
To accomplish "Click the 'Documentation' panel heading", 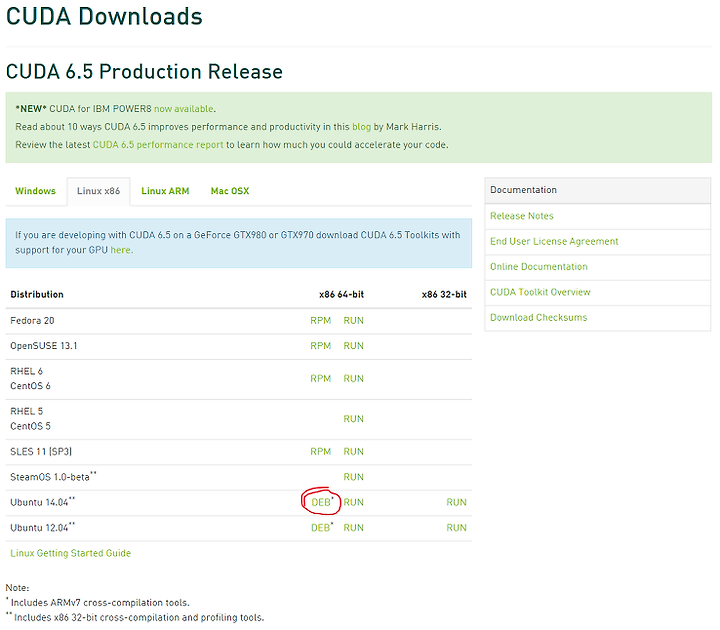I will 523,190.
